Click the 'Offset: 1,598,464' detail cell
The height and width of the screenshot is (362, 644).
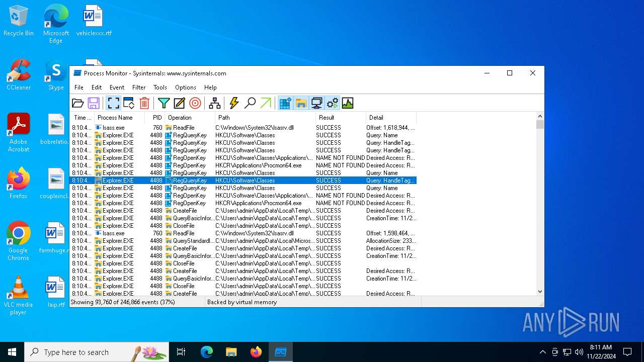[391, 233]
